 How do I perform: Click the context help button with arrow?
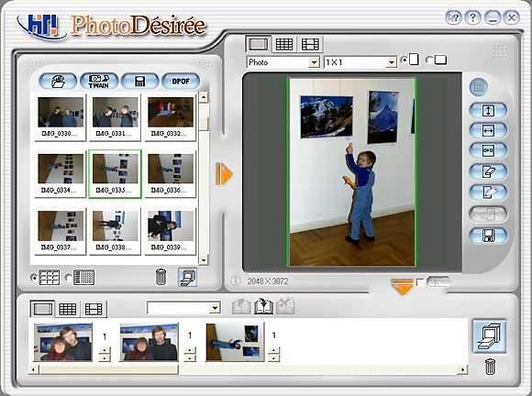454,17
